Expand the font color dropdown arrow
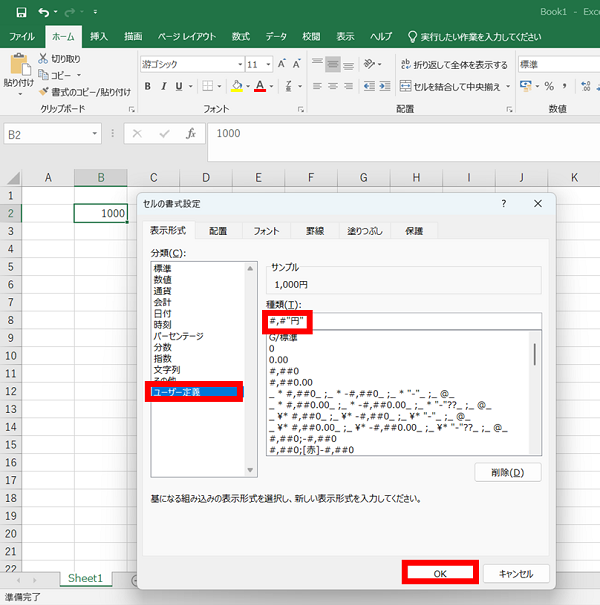The width and height of the screenshot is (600, 605). point(271,86)
